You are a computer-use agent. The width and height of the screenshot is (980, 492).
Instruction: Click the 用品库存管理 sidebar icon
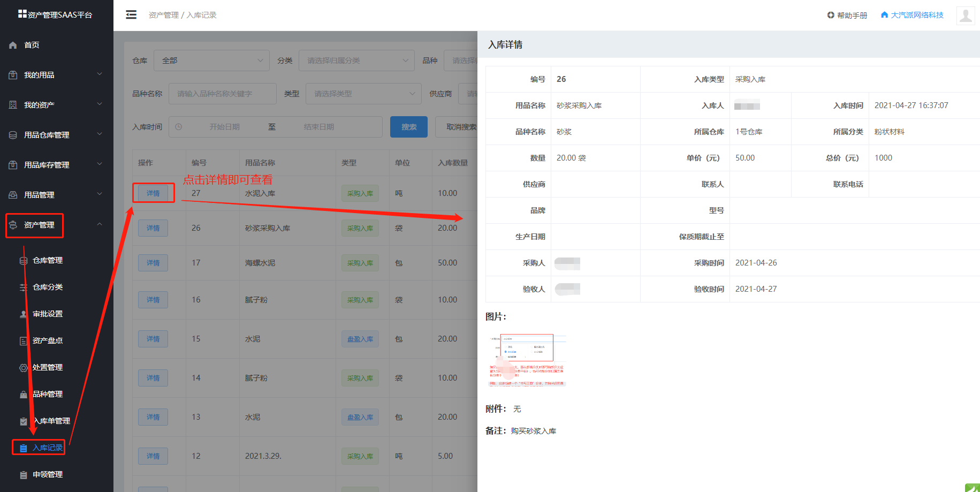(x=13, y=165)
